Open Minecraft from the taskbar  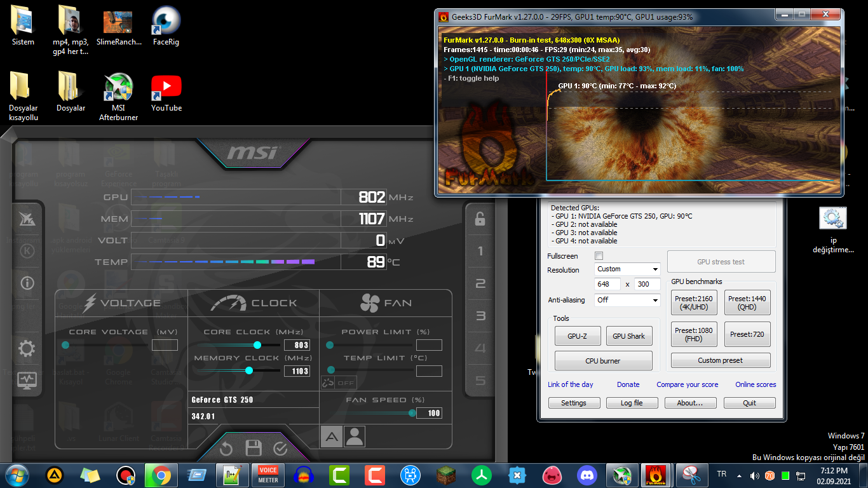[445, 475]
